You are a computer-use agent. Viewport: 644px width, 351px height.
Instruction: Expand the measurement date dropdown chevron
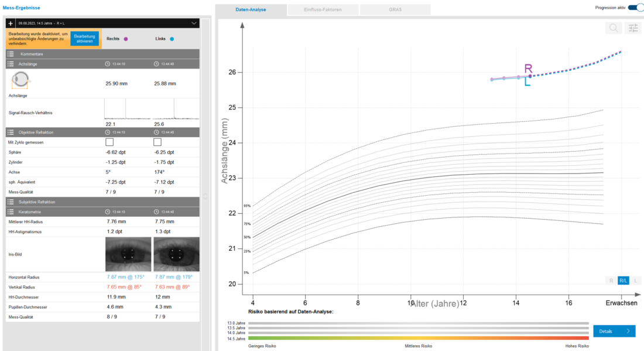[194, 23]
